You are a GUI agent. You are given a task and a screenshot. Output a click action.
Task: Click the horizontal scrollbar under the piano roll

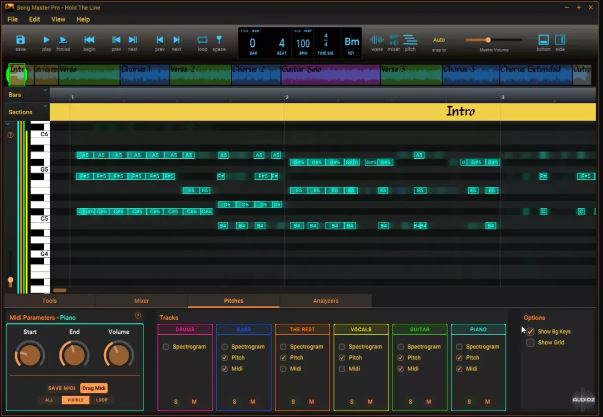60,290
